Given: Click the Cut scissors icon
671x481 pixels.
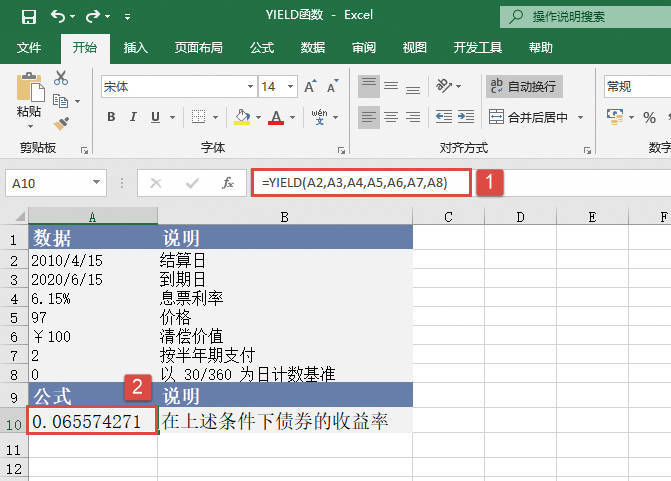Looking at the screenshot, I should click(61, 78).
